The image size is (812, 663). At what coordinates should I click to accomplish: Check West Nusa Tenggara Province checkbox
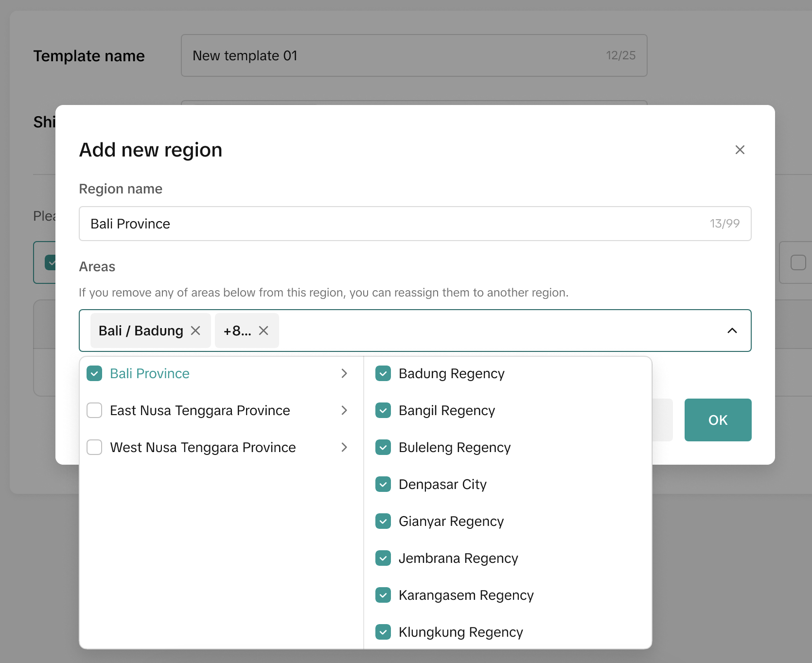click(94, 447)
